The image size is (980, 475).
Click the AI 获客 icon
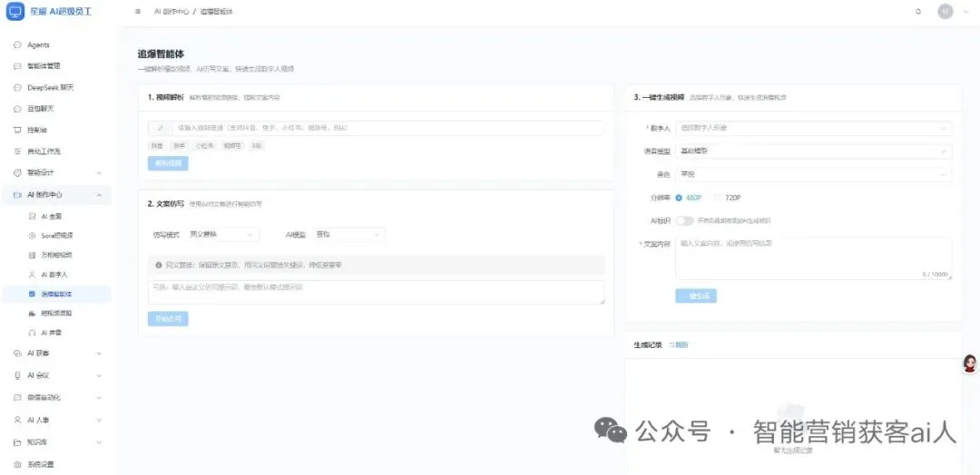point(17,354)
